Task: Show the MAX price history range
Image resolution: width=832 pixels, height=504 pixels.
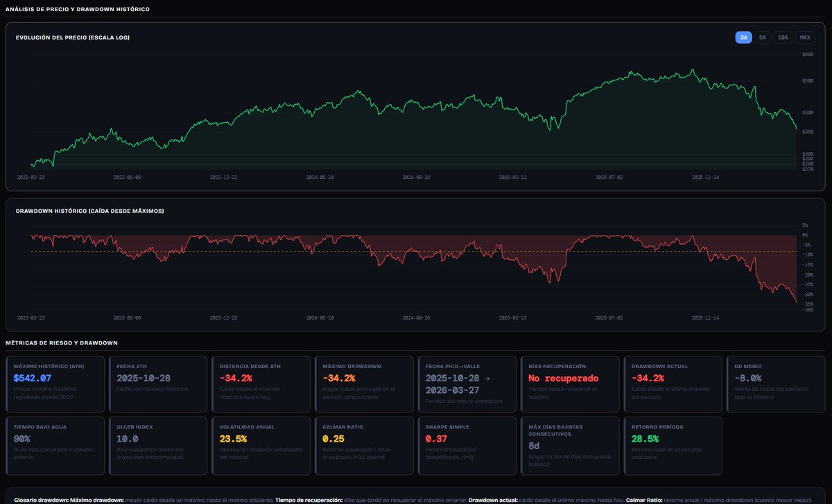Action: [x=805, y=37]
